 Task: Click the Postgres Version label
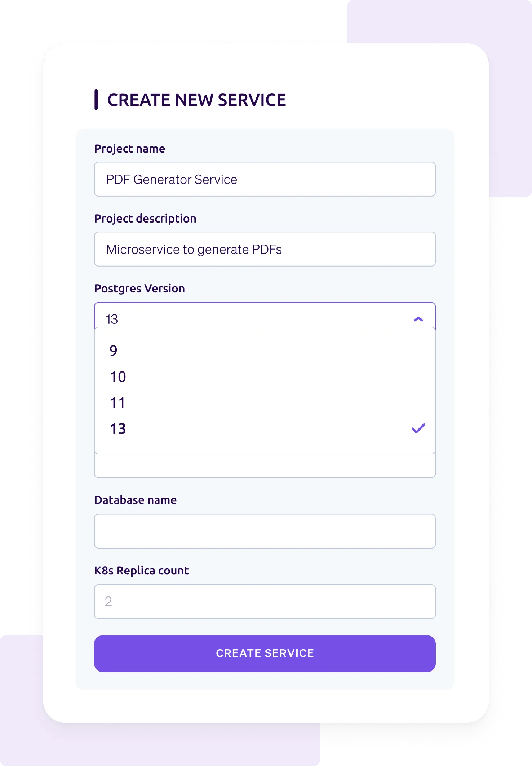tap(139, 289)
